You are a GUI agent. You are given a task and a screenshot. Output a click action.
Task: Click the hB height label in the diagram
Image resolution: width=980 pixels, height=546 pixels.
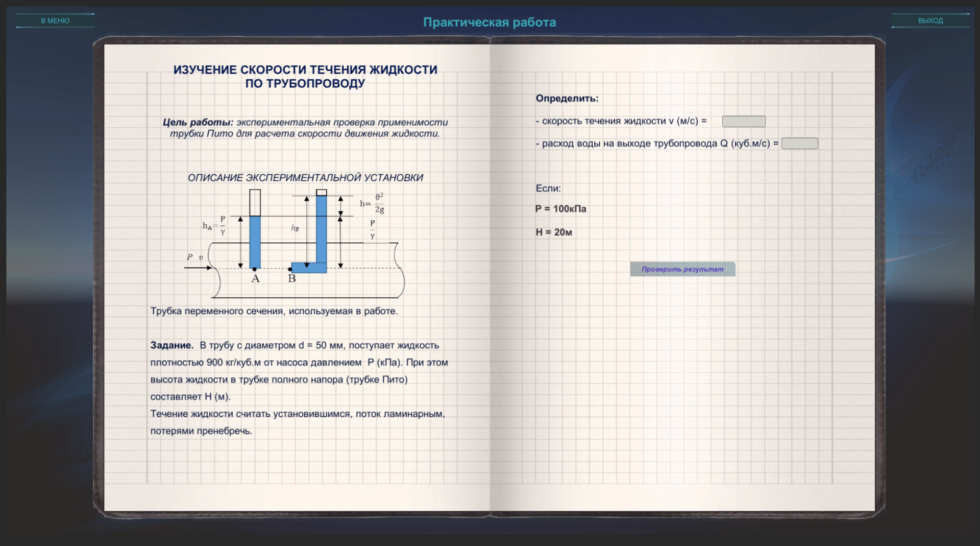point(295,228)
